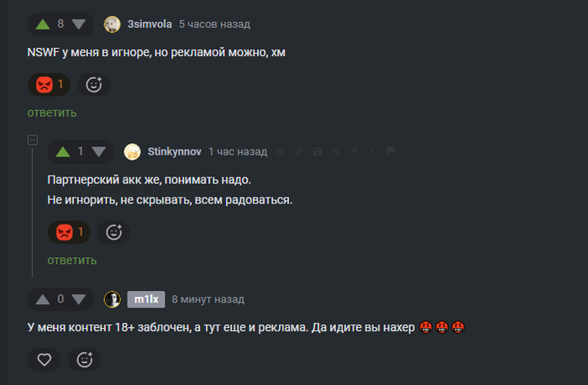Open emoji reaction picker under m1lx's comment
The height and width of the screenshot is (385, 588).
pos(84,360)
